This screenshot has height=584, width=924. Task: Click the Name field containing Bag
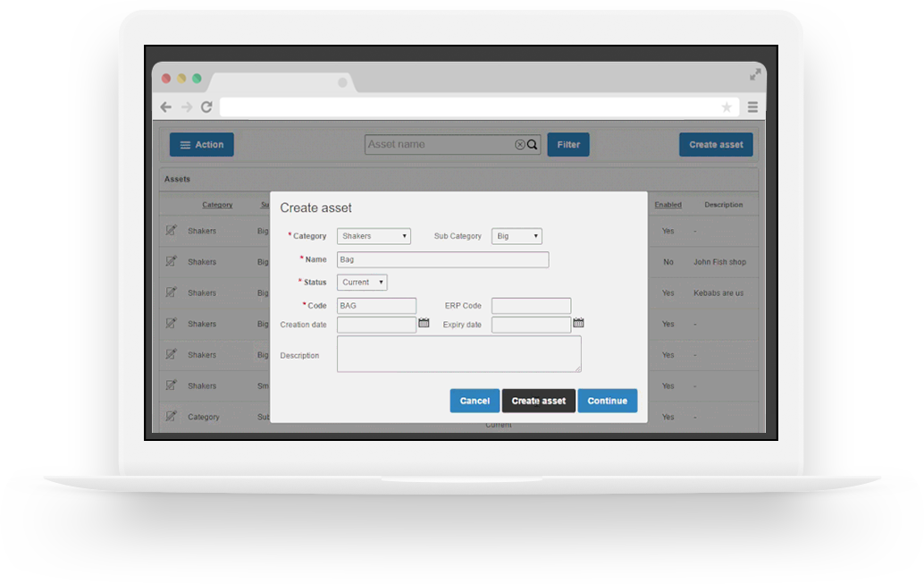click(x=442, y=259)
